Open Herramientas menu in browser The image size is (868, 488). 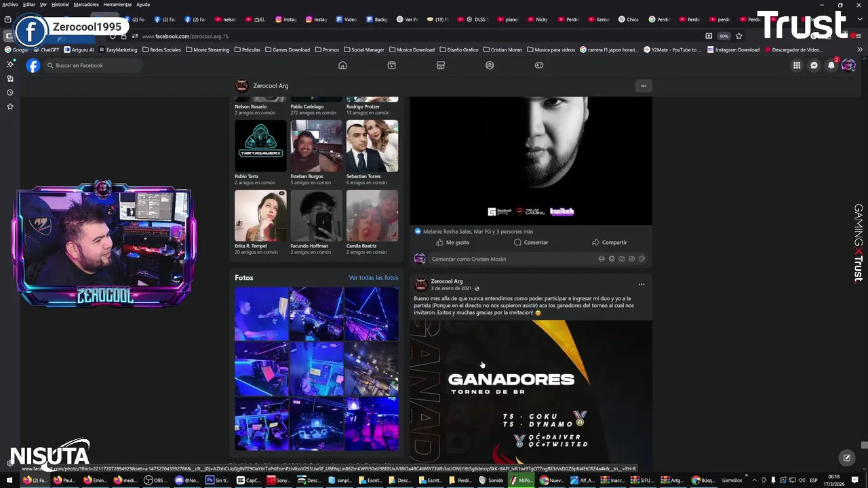[117, 4]
